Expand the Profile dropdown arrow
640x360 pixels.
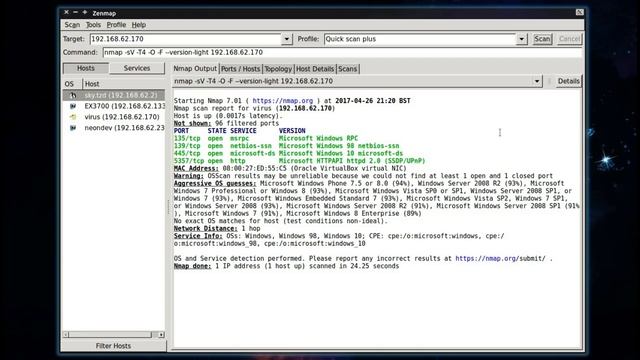[x=522, y=39]
